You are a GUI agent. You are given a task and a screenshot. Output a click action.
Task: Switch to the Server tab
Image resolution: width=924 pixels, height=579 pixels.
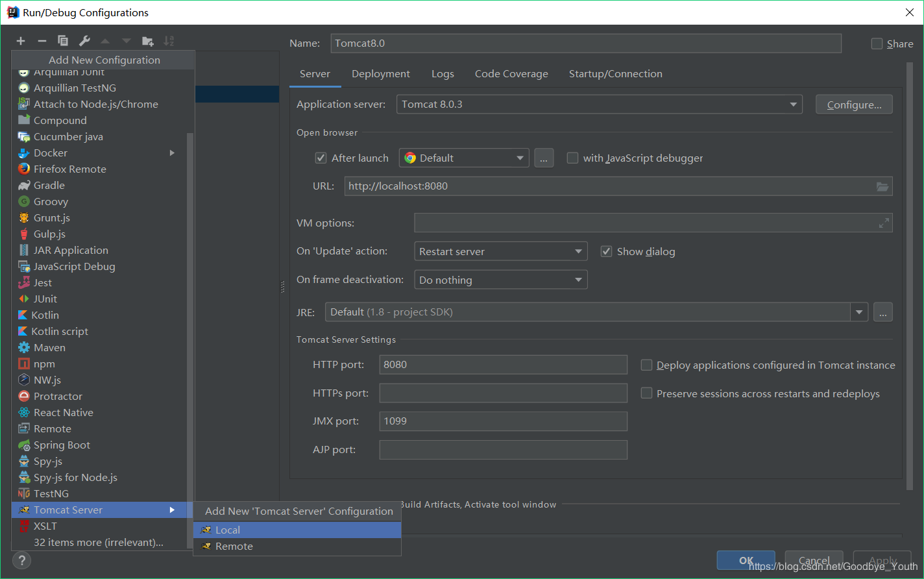[x=315, y=74]
